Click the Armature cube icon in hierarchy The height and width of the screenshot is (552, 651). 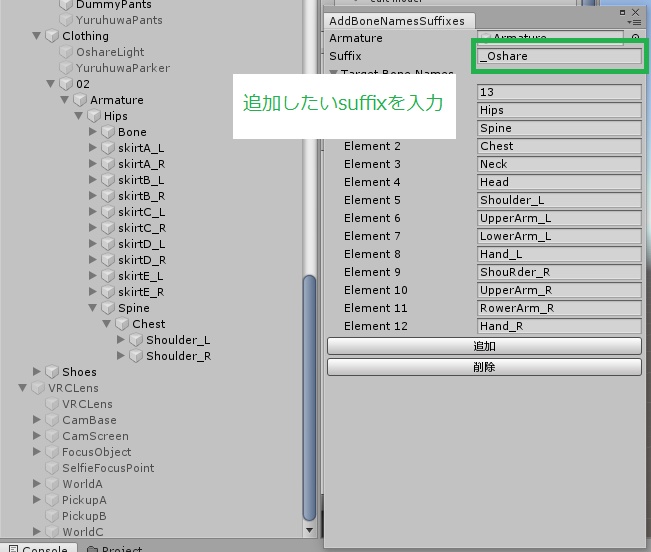coord(80,100)
